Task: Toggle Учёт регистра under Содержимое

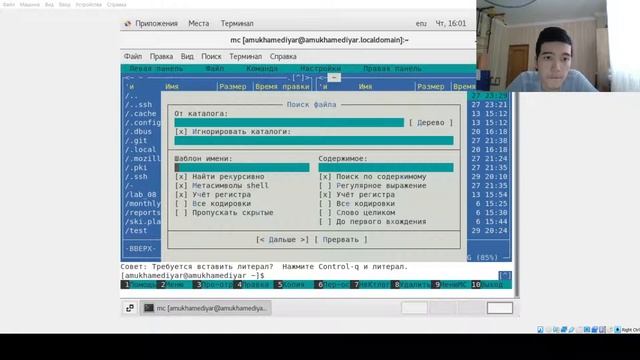Action: click(x=325, y=195)
